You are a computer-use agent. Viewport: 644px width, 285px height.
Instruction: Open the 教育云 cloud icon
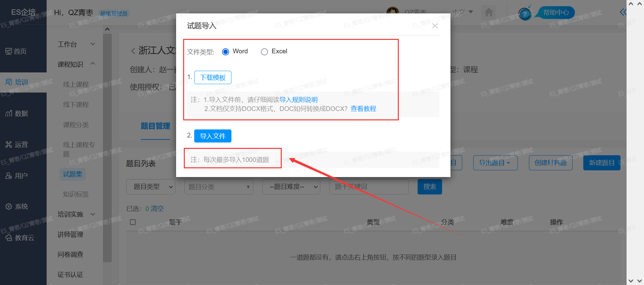(9, 238)
